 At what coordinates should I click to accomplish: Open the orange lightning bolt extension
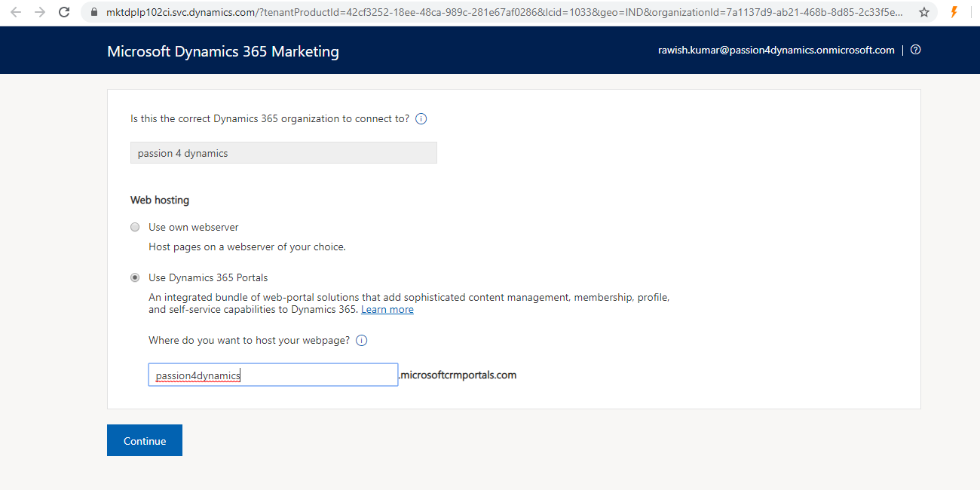[954, 12]
